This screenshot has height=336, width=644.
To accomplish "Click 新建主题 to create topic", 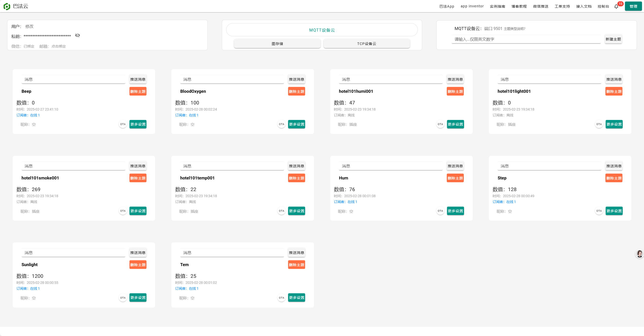I will (x=613, y=39).
